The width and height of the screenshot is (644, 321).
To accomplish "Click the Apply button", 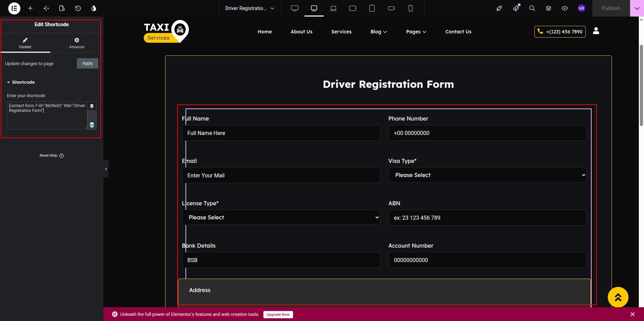I will pyautogui.click(x=88, y=63).
